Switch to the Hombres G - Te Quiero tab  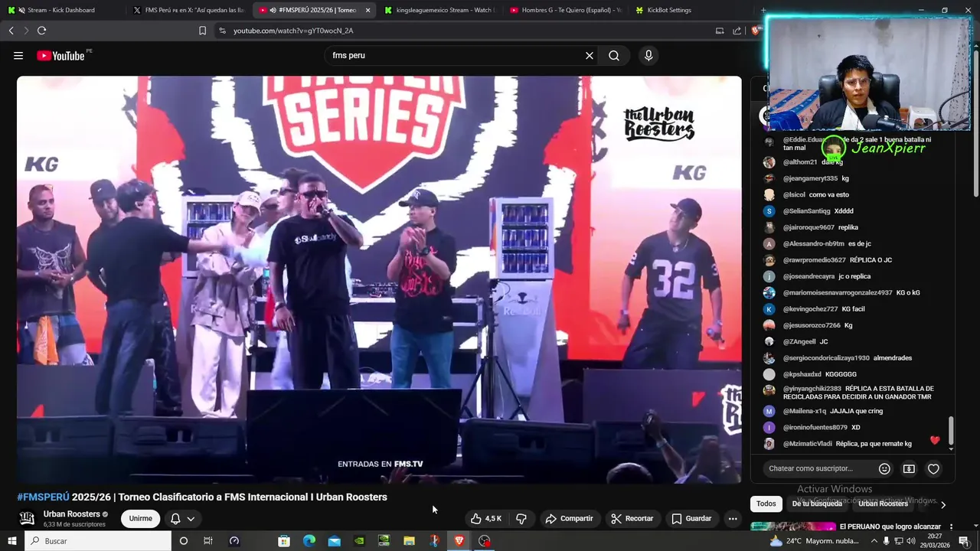pos(565,10)
